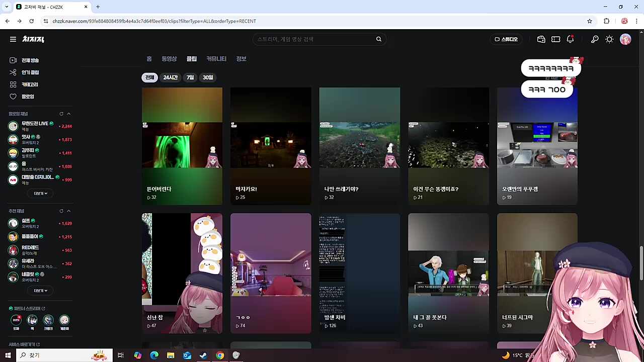The width and height of the screenshot is (644, 362).
Task: Open the 무한도전 LIVE channel
Action: (x=40, y=126)
